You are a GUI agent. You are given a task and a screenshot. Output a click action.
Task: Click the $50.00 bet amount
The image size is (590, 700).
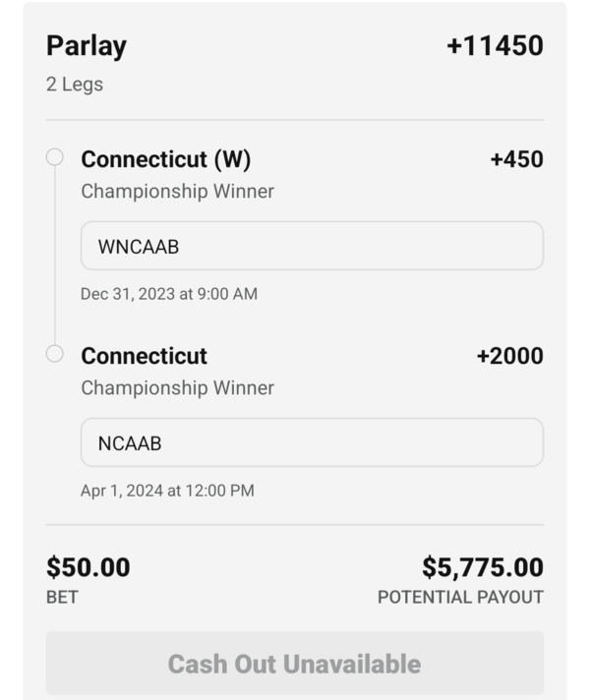[88, 567]
